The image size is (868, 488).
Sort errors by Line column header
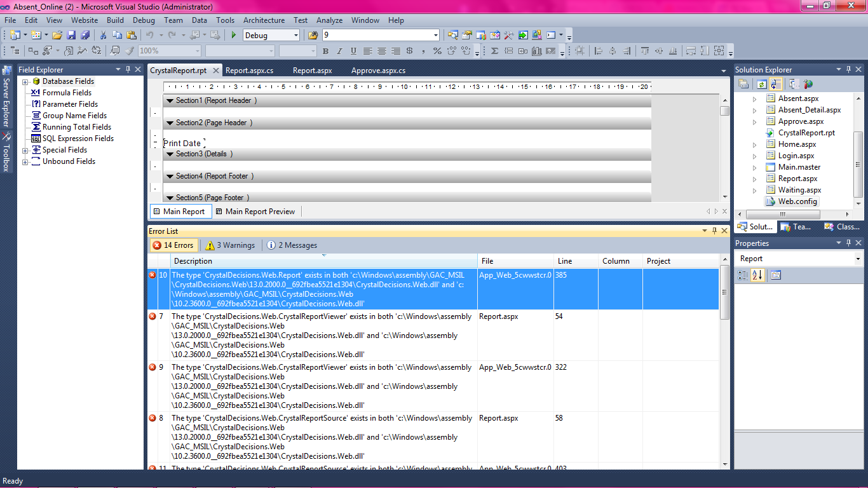[576, 261]
